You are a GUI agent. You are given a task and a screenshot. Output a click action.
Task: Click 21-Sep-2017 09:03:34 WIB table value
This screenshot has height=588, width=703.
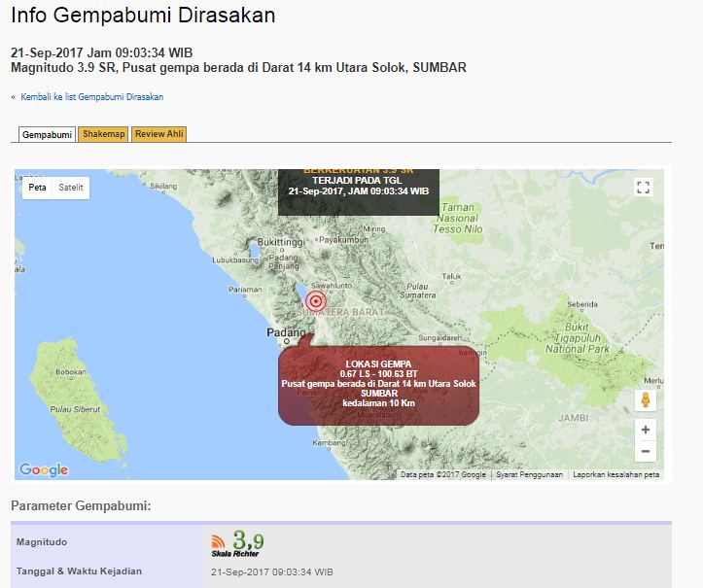(271, 571)
